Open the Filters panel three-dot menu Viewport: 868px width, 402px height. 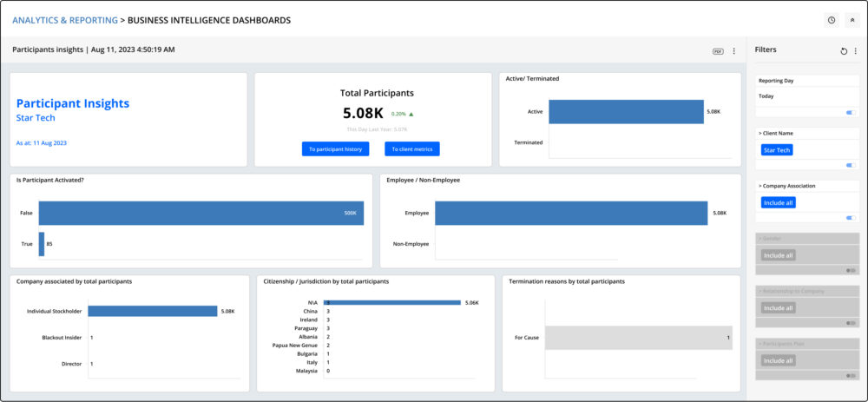coord(855,51)
